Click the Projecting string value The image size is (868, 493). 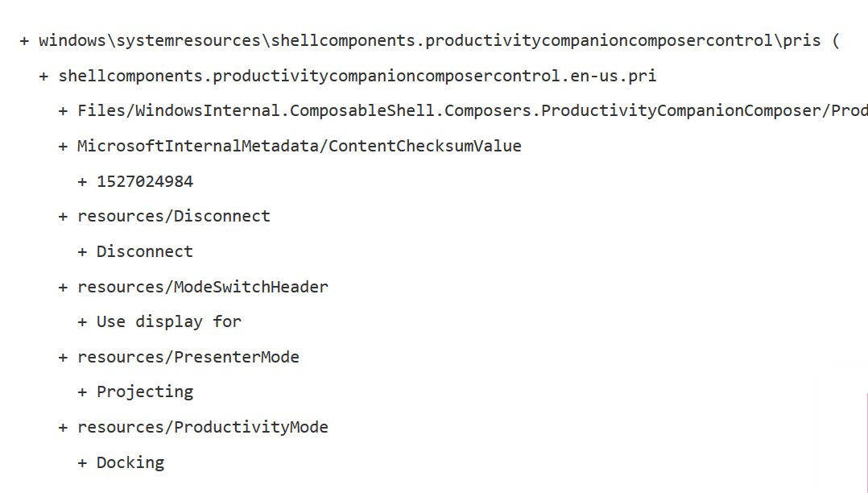[145, 391]
